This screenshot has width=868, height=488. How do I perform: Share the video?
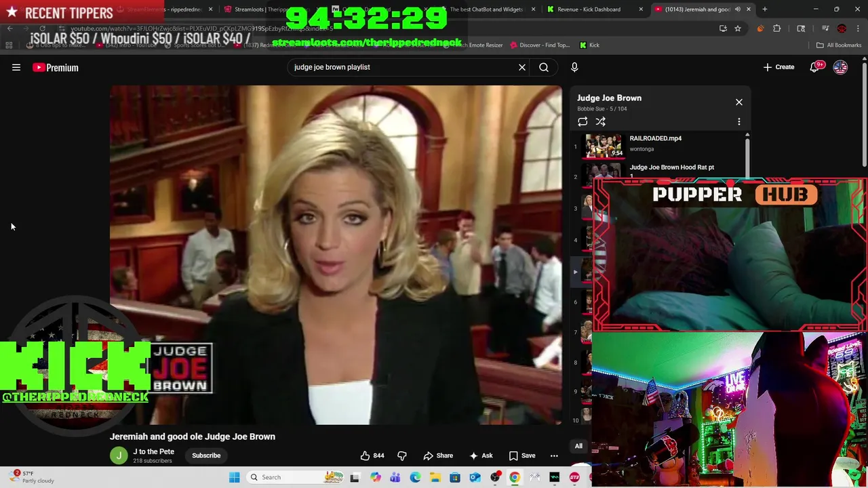[438, 455]
